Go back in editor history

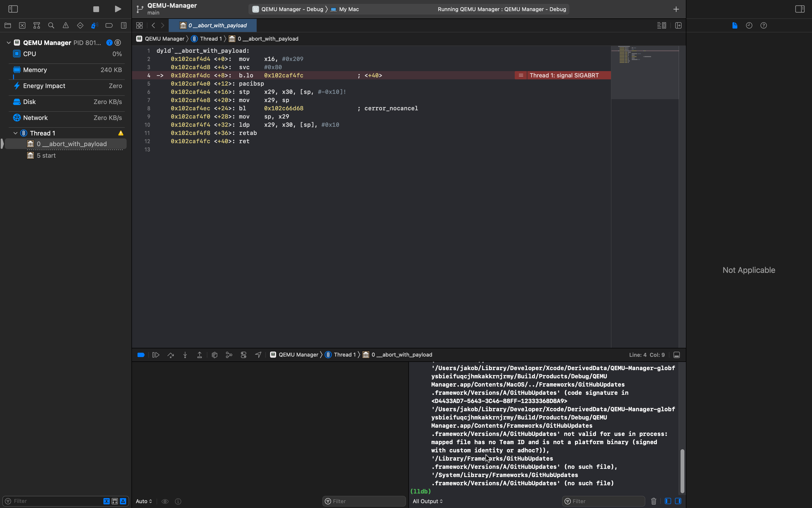point(153,26)
